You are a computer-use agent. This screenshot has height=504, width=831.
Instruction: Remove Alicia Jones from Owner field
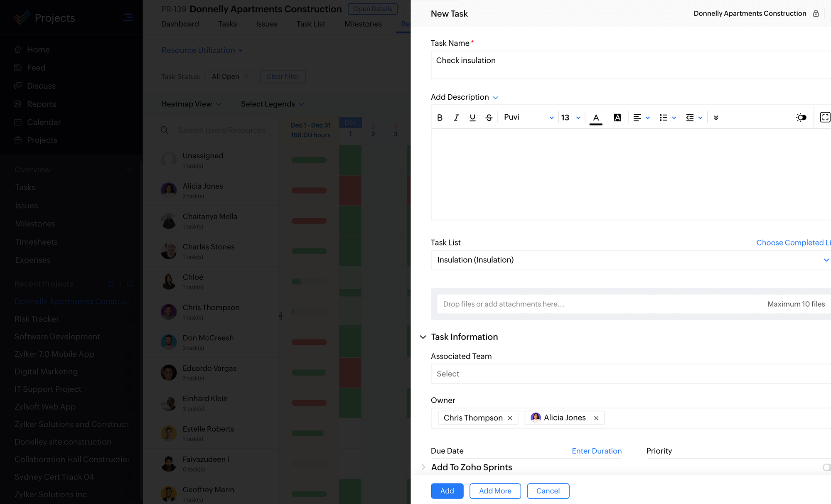(596, 418)
